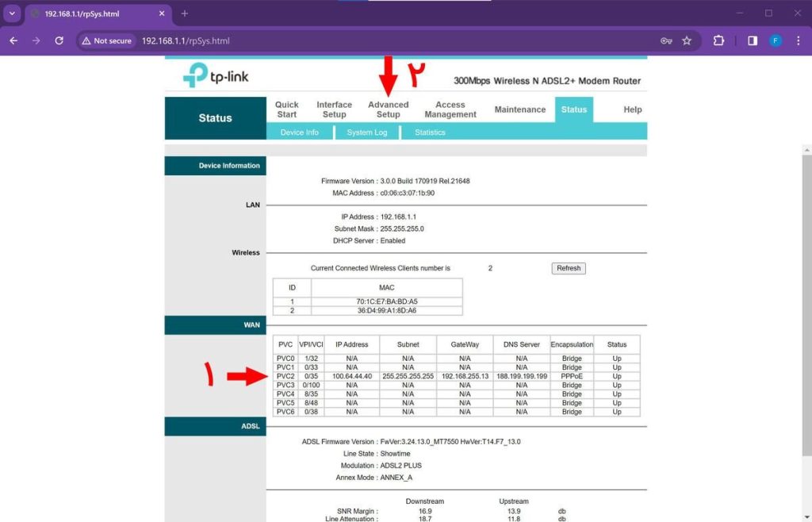Open the extensions puzzle icon
812x522 pixels.
pos(718,40)
